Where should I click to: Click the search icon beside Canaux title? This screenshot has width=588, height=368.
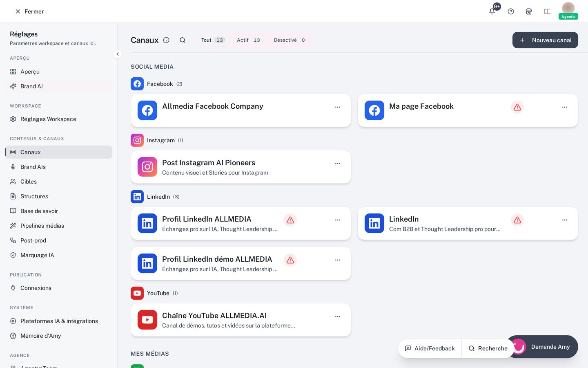(183, 40)
